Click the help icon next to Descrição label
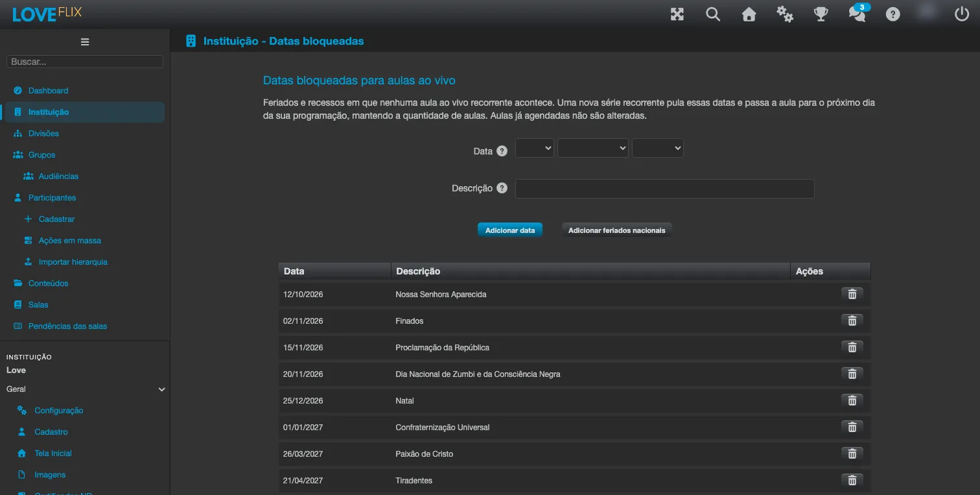Viewport: 980px width, 495px height. click(502, 188)
